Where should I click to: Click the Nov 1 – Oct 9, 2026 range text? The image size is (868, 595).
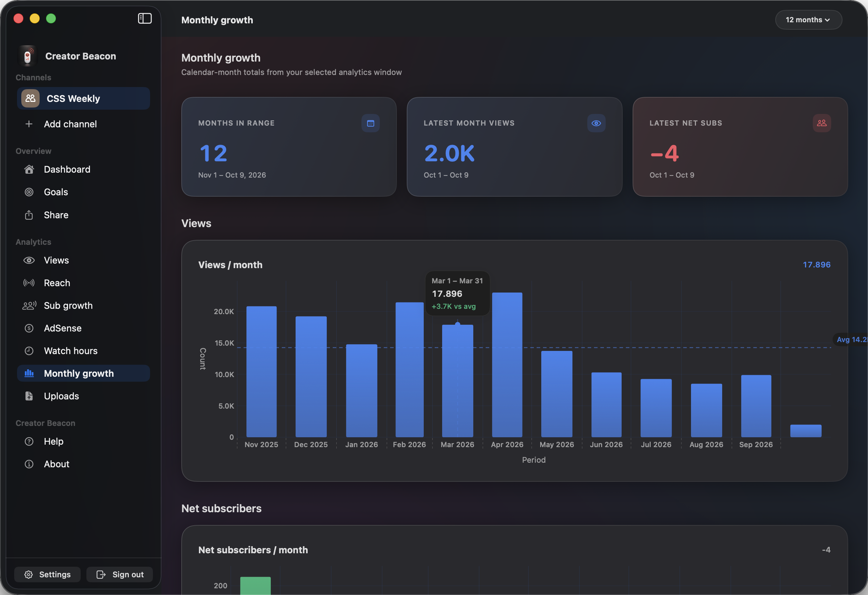point(232,175)
